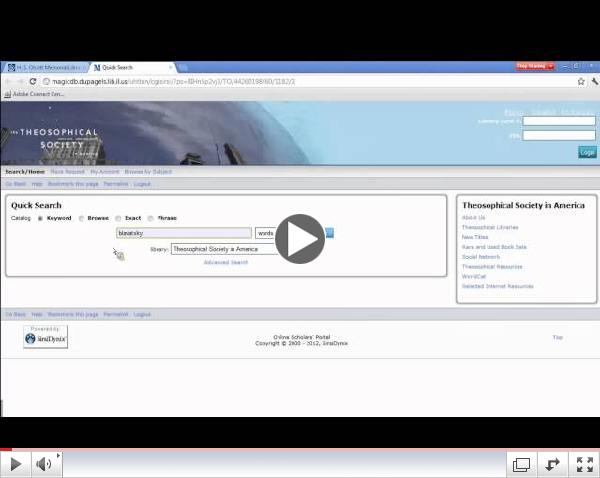Open the Selected Internet Resources link

click(497, 286)
